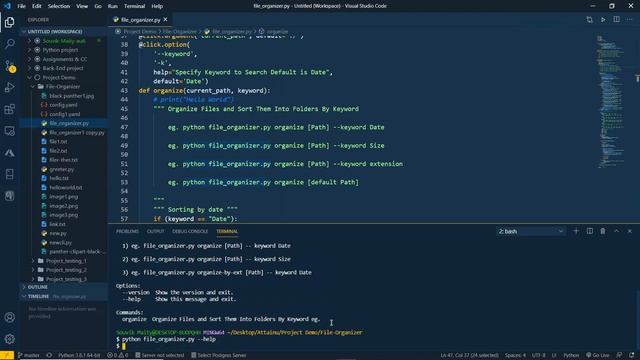Click the feedback icon in status bar

pyautogui.click(x=620, y=355)
